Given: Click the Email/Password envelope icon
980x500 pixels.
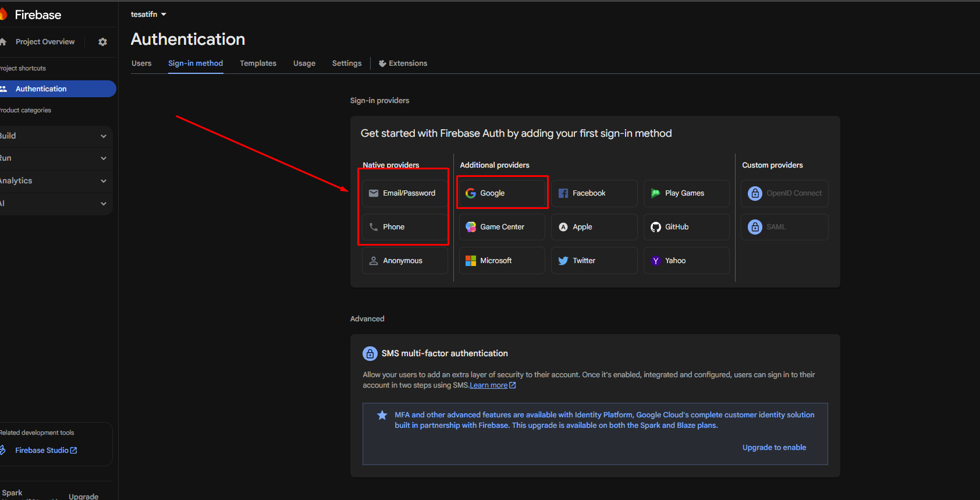Looking at the screenshot, I should pos(374,193).
